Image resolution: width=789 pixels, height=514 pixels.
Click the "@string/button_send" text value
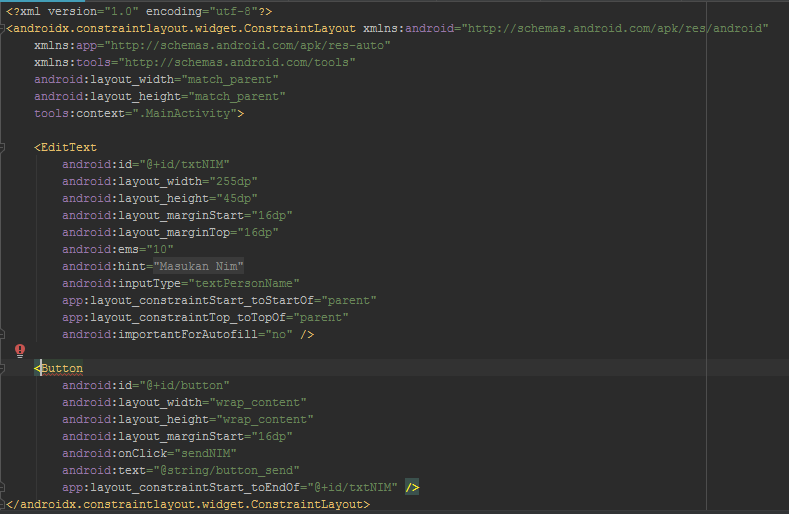[x=226, y=471]
